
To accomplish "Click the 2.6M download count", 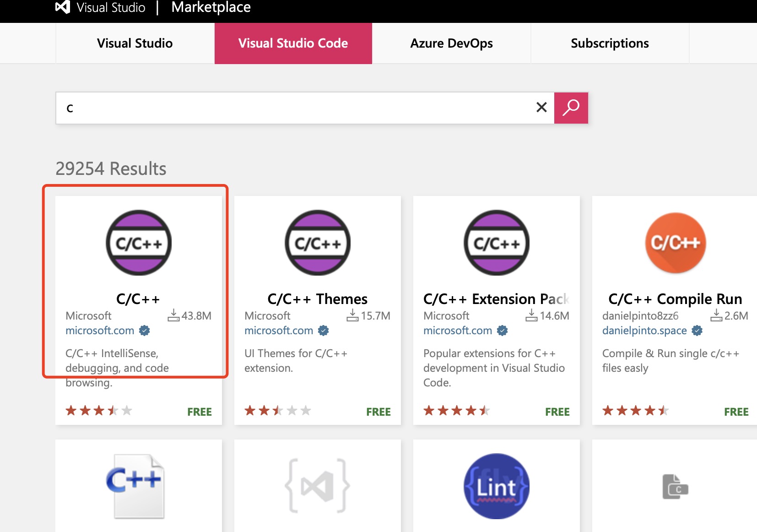I will (736, 316).
